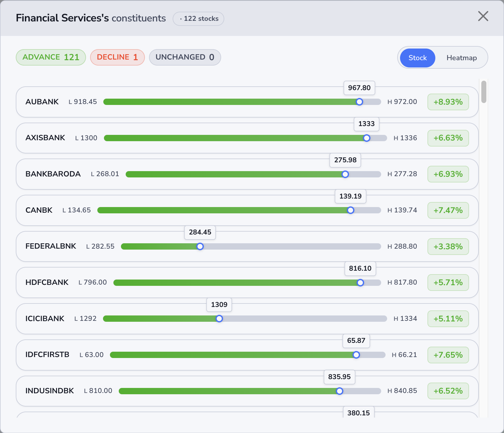The height and width of the screenshot is (433, 504).
Task: Click the INDUSINDBK price tooltip 835.95
Action: [339, 377]
